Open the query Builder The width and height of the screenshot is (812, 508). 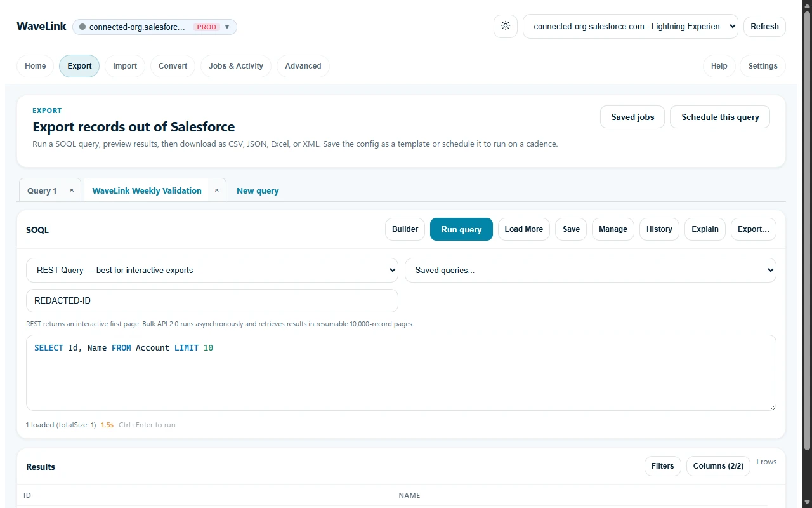[x=405, y=229]
